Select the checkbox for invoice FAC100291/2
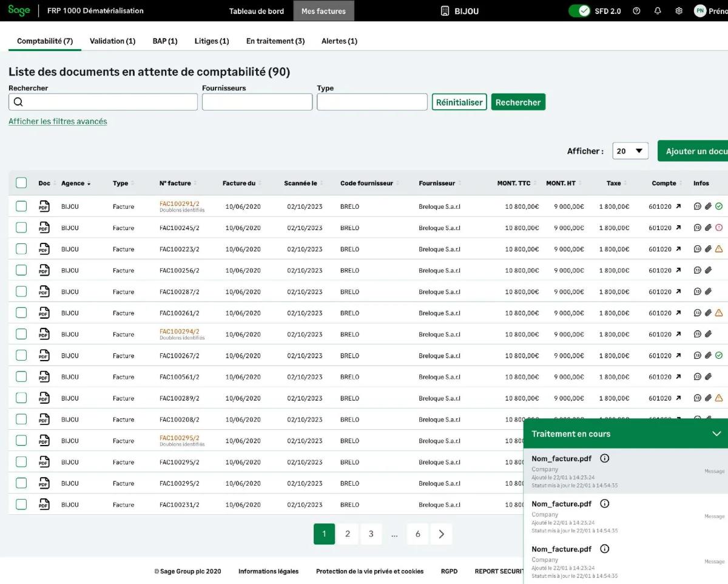The width and height of the screenshot is (728, 584). (21, 206)
